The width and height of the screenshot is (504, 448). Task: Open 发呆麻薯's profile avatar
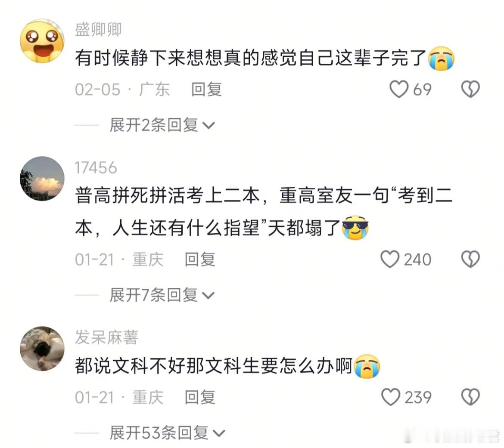pyautogui.click(x=42, y=349)
